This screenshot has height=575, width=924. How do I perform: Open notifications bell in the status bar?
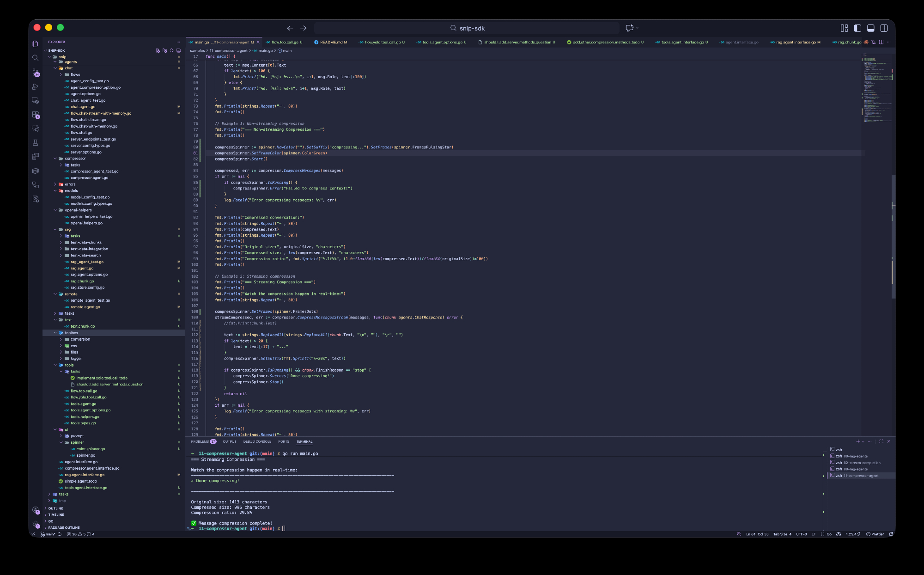click(x=891, y=534)
